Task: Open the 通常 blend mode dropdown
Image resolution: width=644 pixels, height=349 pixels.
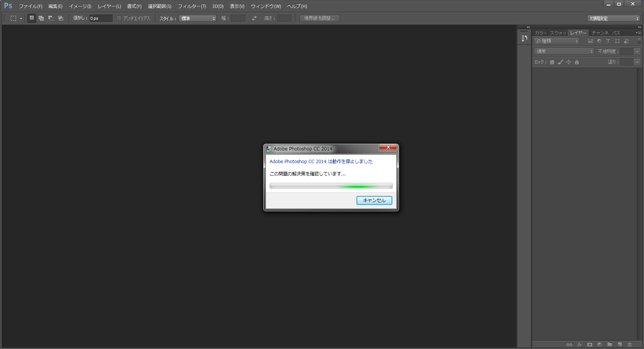Action: coord(564,52)
